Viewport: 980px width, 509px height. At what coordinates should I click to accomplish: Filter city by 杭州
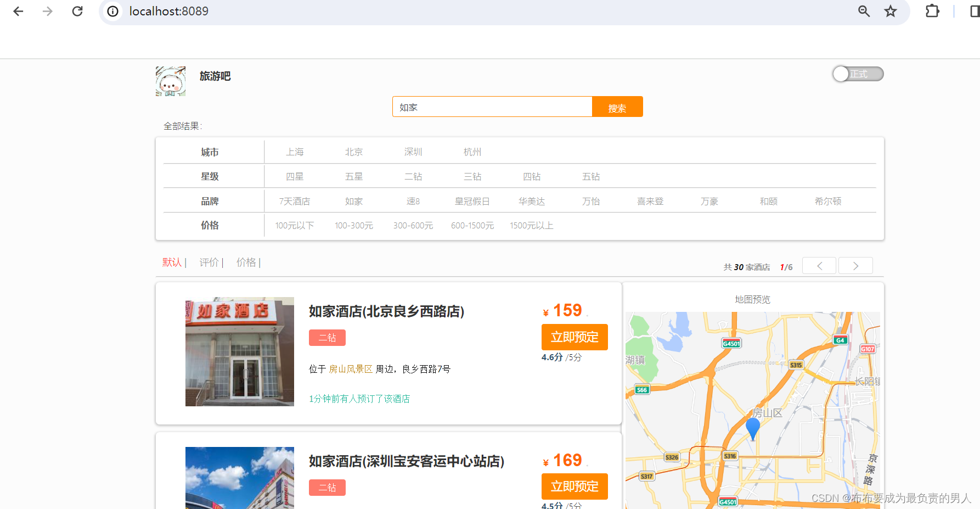(472, 152)
